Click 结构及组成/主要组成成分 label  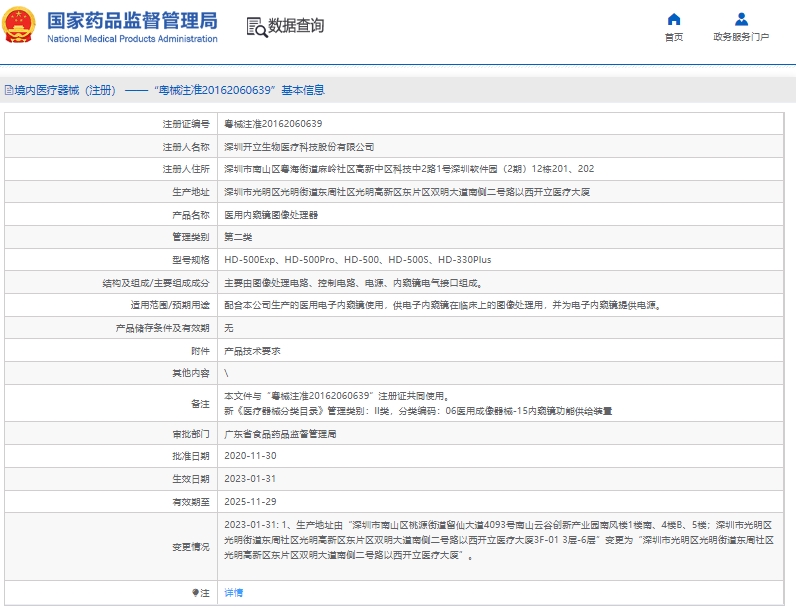pyautogui.click(x=156, y=283)
